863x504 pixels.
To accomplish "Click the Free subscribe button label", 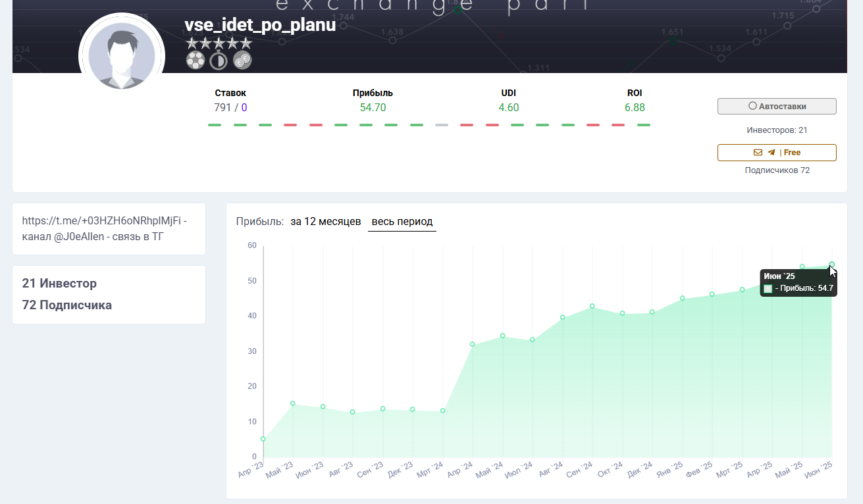I will click(792, 153).
